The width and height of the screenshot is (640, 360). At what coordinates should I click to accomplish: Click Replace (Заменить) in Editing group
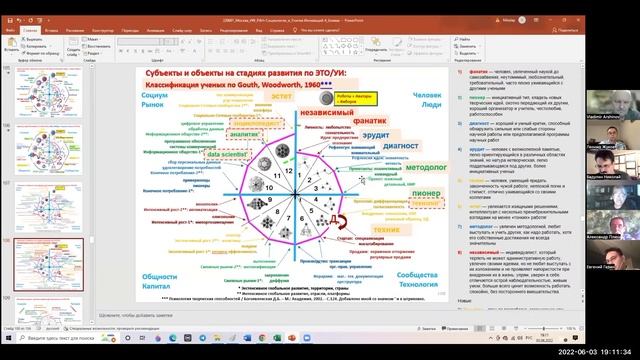pos(465,46)
